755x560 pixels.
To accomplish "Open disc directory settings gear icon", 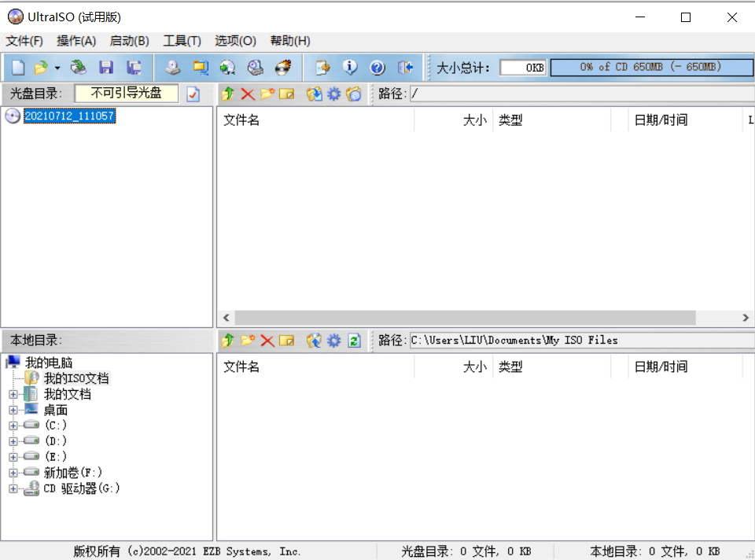I will [x=333, y=94].
